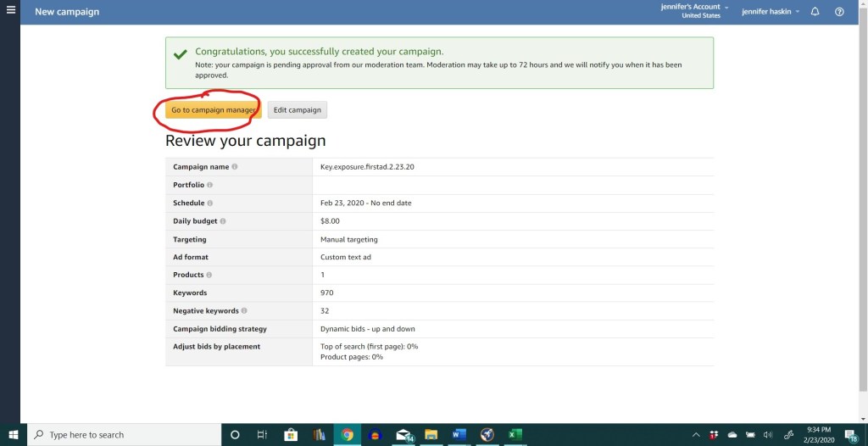Open Microsoft Word from the taskbar
The height and width of the screenshot is (446, 868).
(x=459, y=435)
